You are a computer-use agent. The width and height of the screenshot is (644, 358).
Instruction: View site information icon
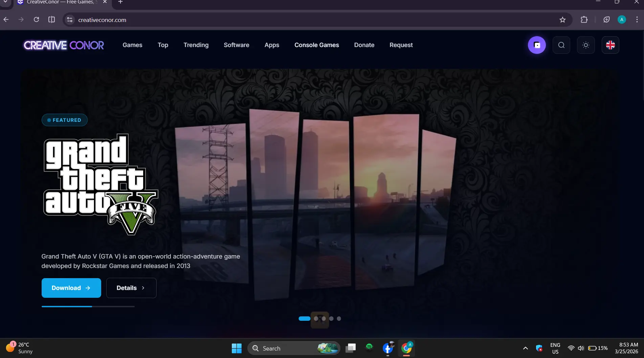click(70, 20)
